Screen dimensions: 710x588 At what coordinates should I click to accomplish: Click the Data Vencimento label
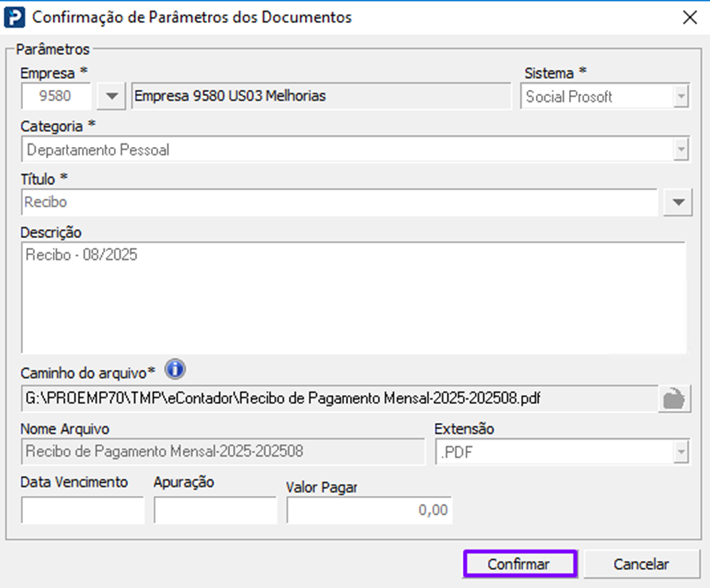click(74, 482)
